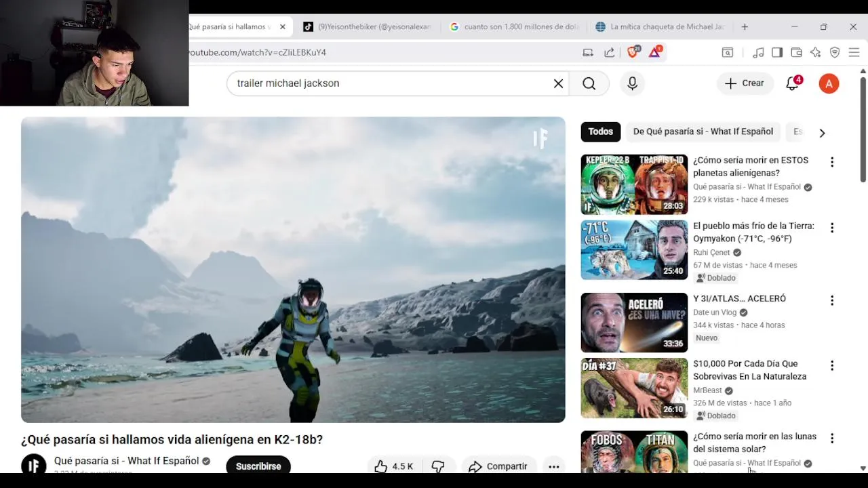Open options for 'Y 3I/ATLAS… ACELERÓ' video
The height and width of the screenshot is (488, 868).
[x=831, y=300]
